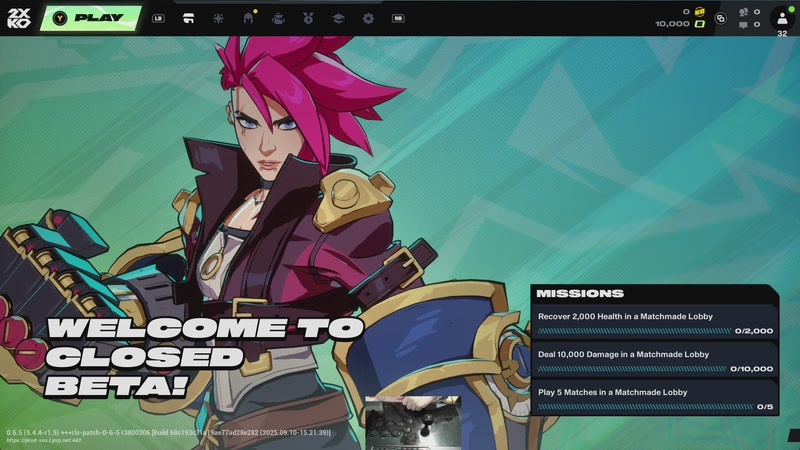Image resolution: width=800 pixels, height=450 pixels.
Task: Open the graduation cap learning tab
Action: point(338,18)
